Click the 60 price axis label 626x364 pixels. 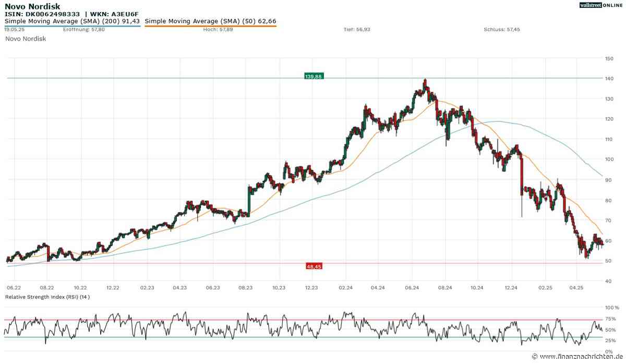pos(608,241)
